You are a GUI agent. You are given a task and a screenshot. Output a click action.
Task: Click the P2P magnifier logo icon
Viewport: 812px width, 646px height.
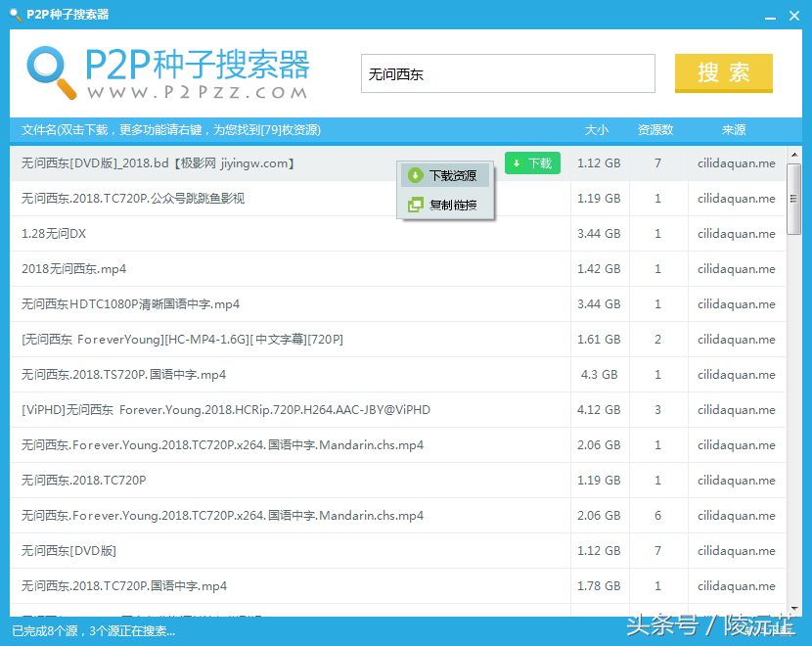[x=52, y=72]
